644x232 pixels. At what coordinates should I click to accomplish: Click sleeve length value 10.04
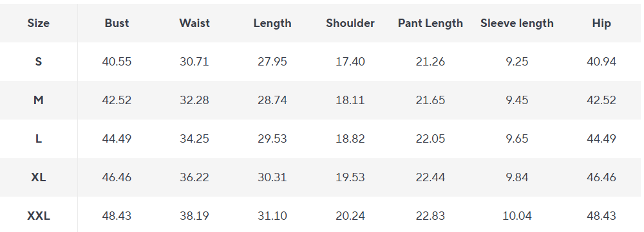coord(516,215)
